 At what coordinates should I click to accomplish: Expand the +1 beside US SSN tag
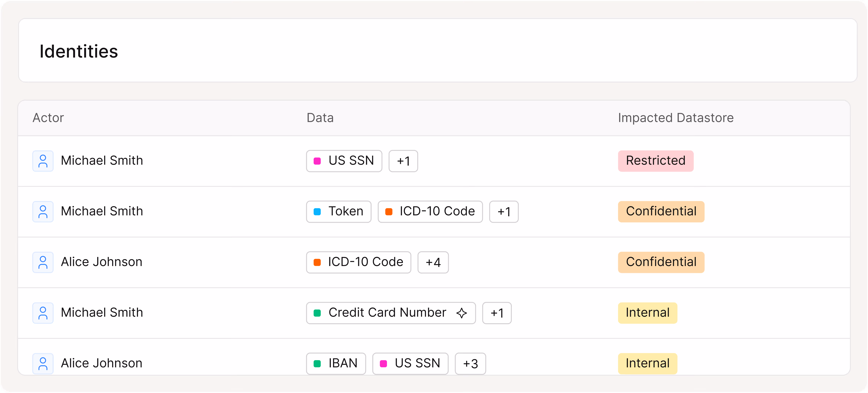(403, 161)
